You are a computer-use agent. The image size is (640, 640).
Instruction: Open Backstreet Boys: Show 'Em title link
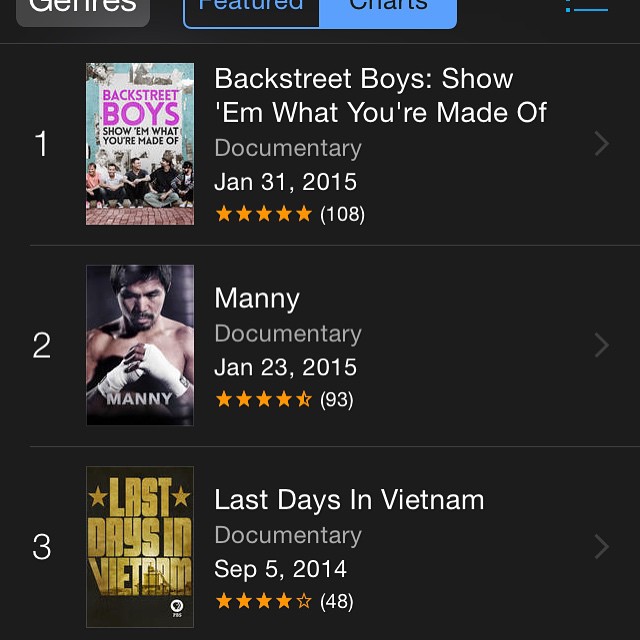point(380,95)
